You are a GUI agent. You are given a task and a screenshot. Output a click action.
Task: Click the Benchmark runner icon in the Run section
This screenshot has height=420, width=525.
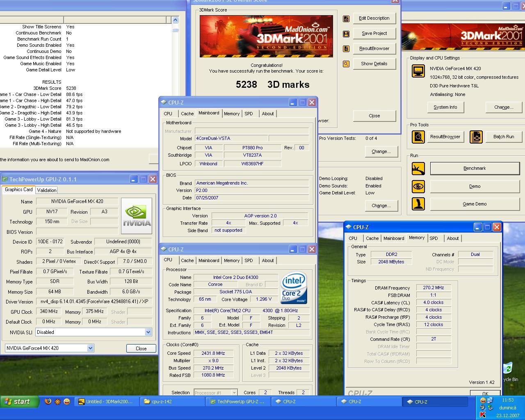click(x=418, y=168)
